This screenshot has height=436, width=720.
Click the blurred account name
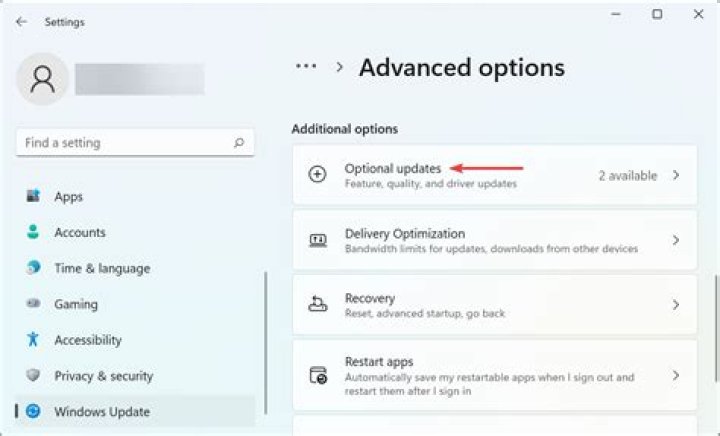point(140,79)
